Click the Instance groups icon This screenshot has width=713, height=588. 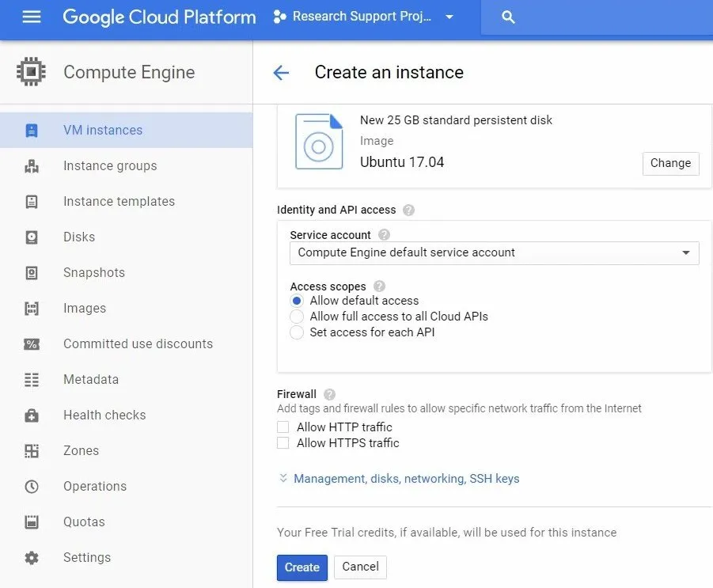(32, 166)
